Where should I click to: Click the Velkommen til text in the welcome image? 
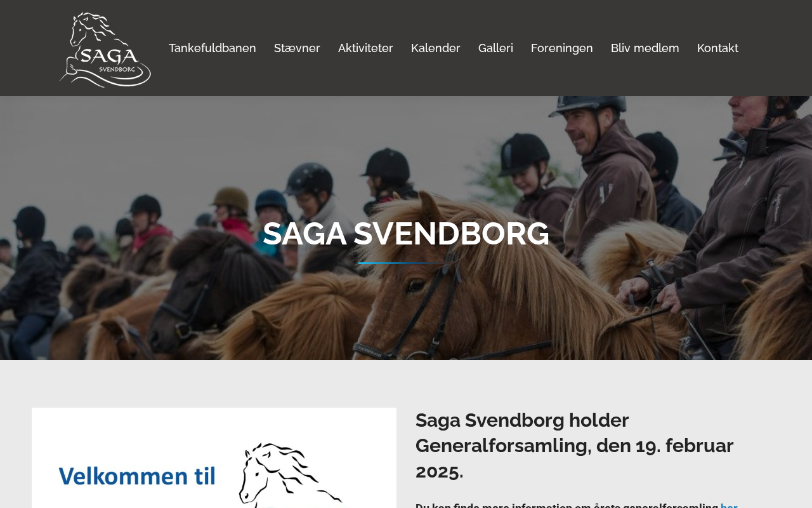[x=137, y=476]
